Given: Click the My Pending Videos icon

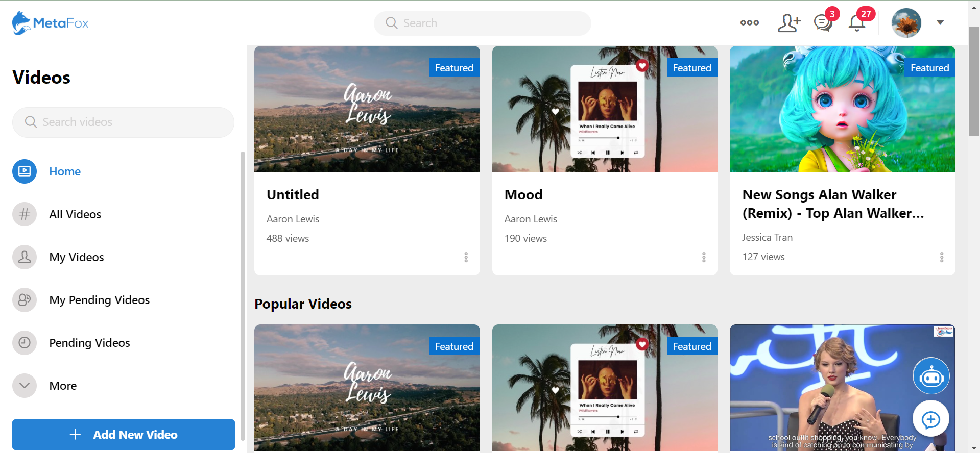Looking at the screenshot, I should tap(25, 300).
